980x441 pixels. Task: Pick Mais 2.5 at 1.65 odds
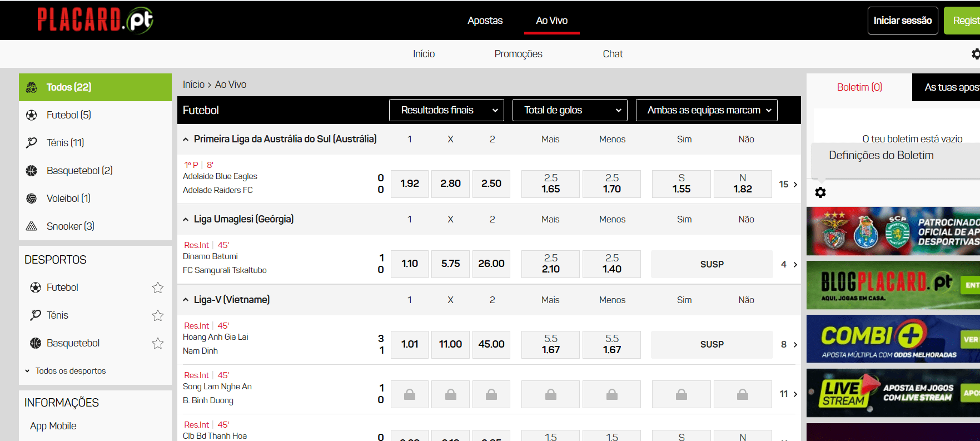pos(550,184)
